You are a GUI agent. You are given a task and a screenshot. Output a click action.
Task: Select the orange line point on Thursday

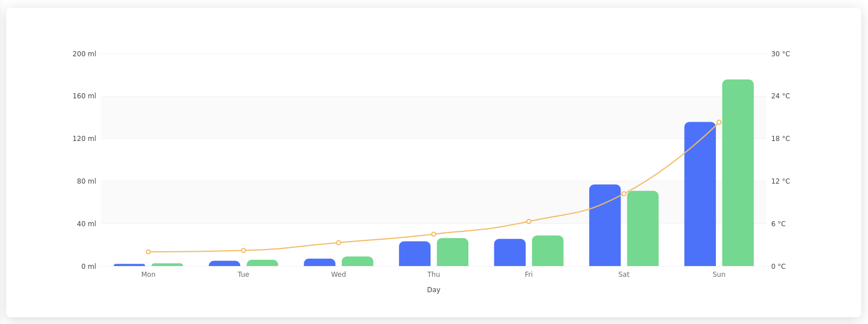(434, 234)
